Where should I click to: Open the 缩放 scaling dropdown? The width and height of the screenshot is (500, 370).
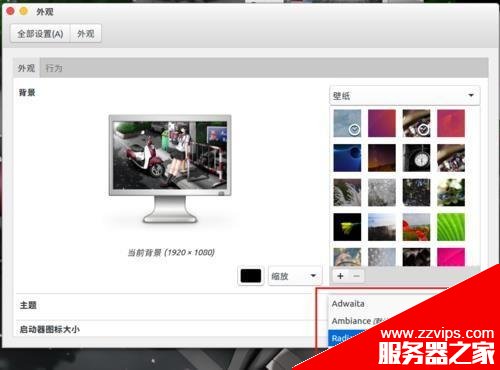tap(295, 276)
